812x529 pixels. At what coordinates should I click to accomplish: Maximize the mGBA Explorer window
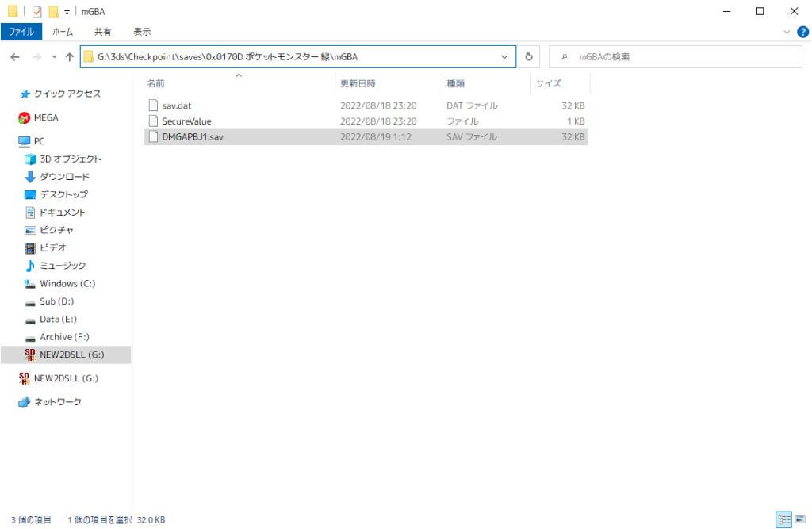pos(760,11)
